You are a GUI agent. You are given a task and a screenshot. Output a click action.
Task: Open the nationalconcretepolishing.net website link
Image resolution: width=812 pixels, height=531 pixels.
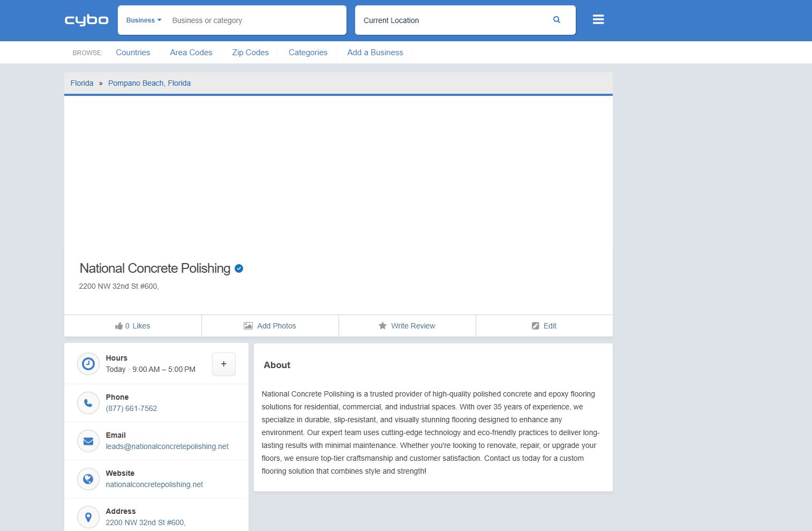tap(154, 484)
